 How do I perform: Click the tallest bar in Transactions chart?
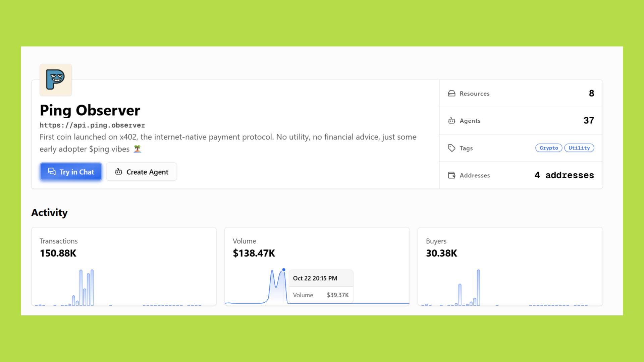click(92, 287)
